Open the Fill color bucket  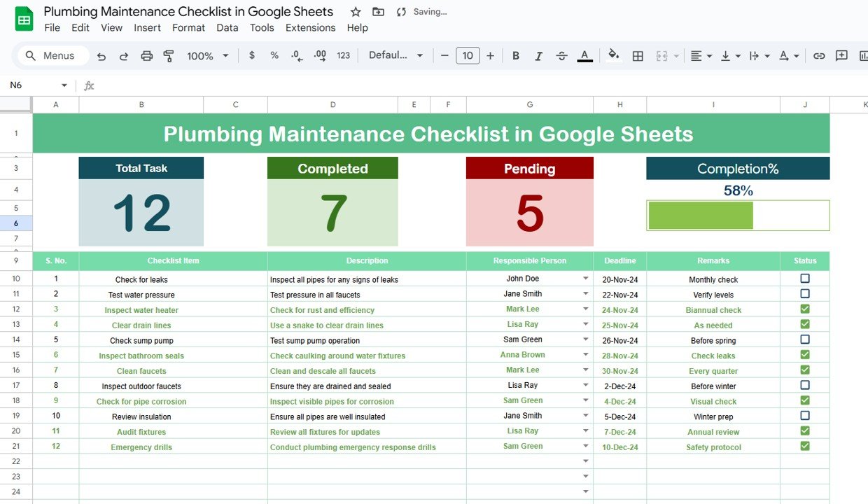point(614,55)
